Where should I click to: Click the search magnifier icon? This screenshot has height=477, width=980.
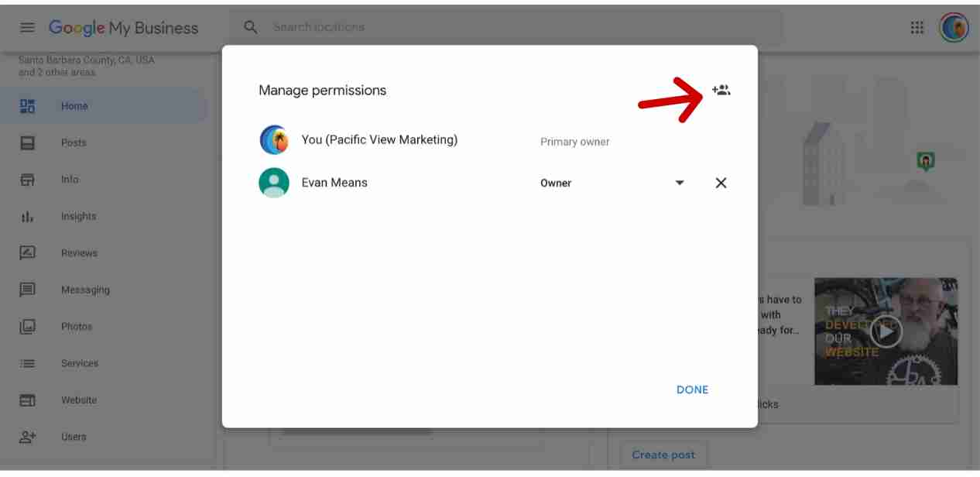point(251,27)
